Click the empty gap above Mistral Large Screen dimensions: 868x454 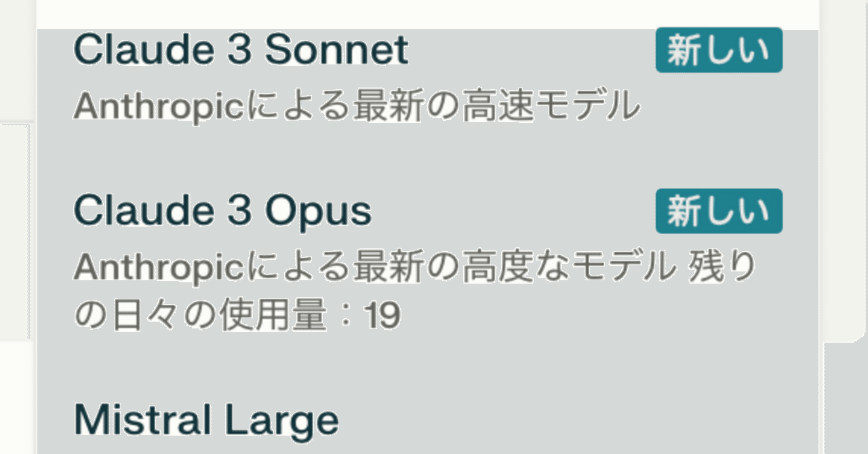(x=427, y=366)
